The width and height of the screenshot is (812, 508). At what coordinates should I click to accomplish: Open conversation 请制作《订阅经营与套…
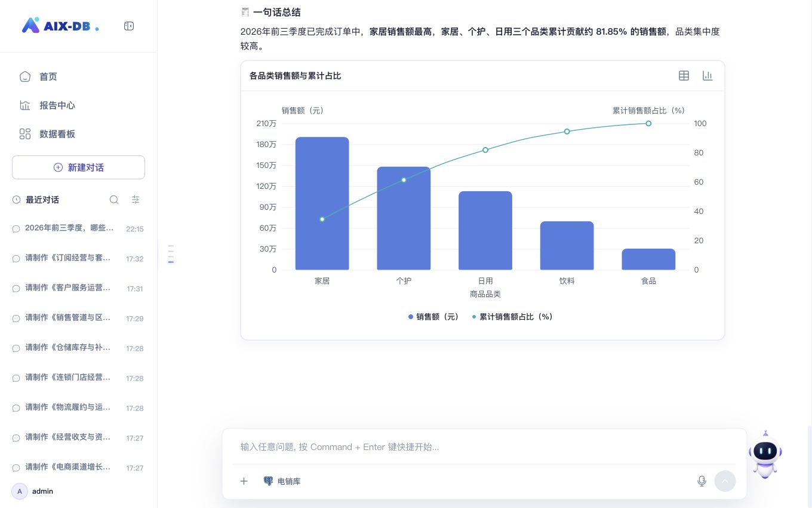click(78, 258)
